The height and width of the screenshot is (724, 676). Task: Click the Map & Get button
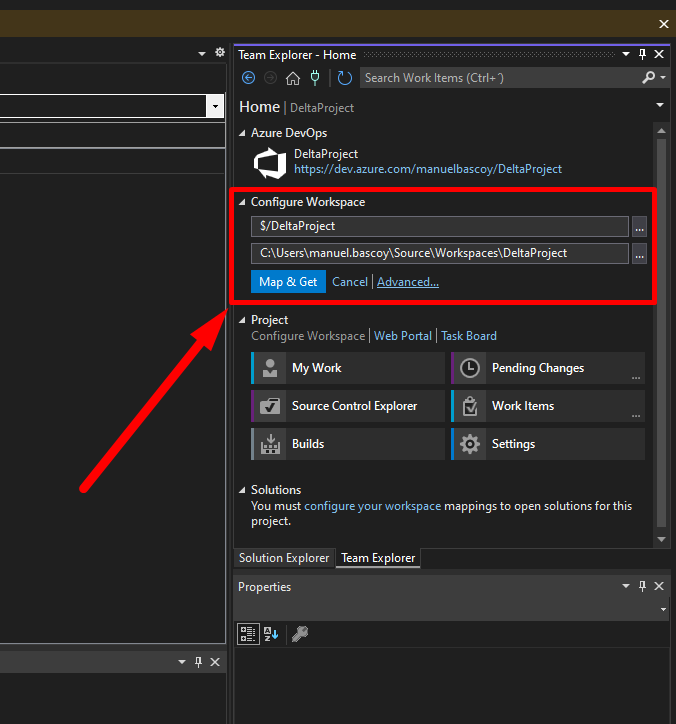click(288, 282)
